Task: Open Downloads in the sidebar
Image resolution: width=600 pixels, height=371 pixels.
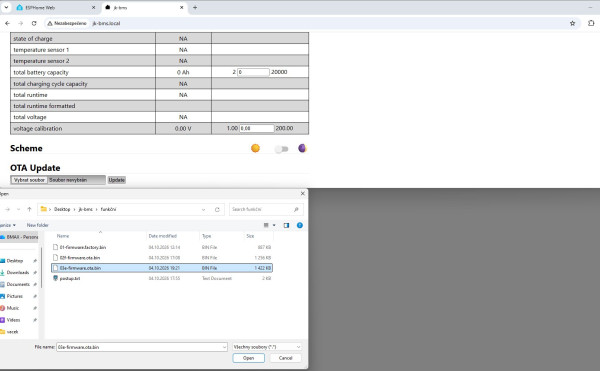Action: coord(18,273)
